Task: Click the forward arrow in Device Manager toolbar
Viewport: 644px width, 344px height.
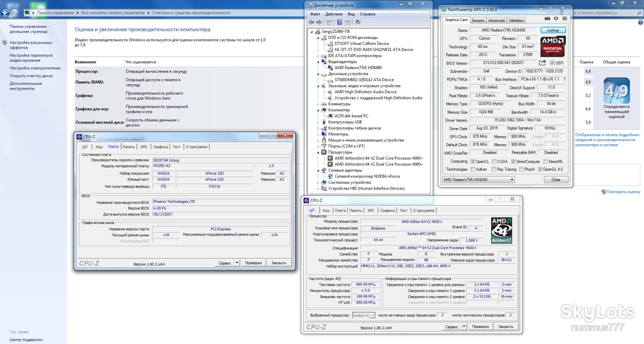Action: click(x=319, y=22)
